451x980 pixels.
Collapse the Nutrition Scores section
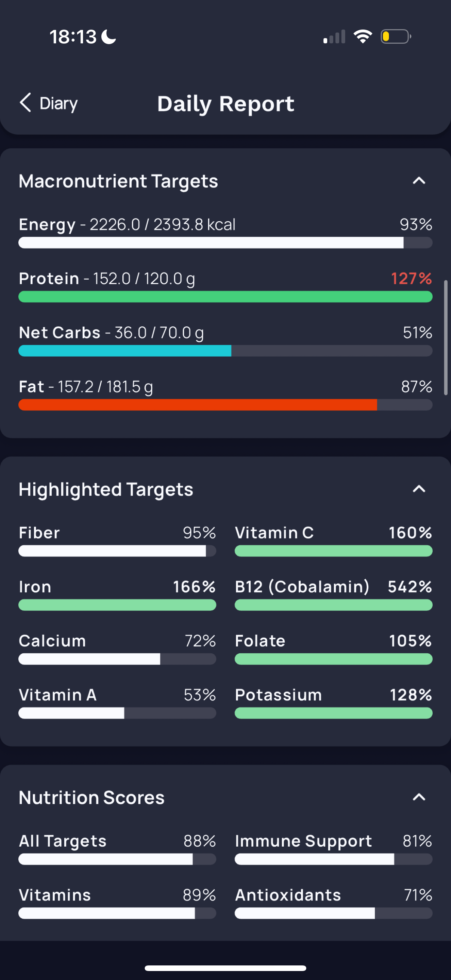pos(419,797)
